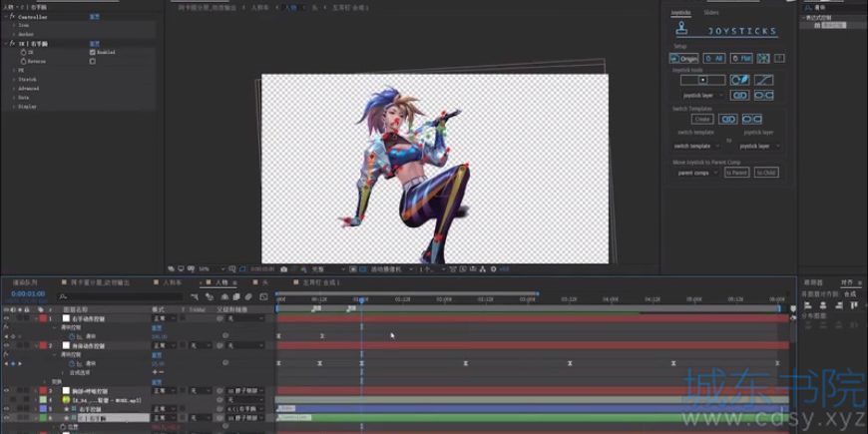The width and height of the screenshot is (868, 434).
Task: Toggle the IK Enabled checkbox
Action: pos(93,52)
